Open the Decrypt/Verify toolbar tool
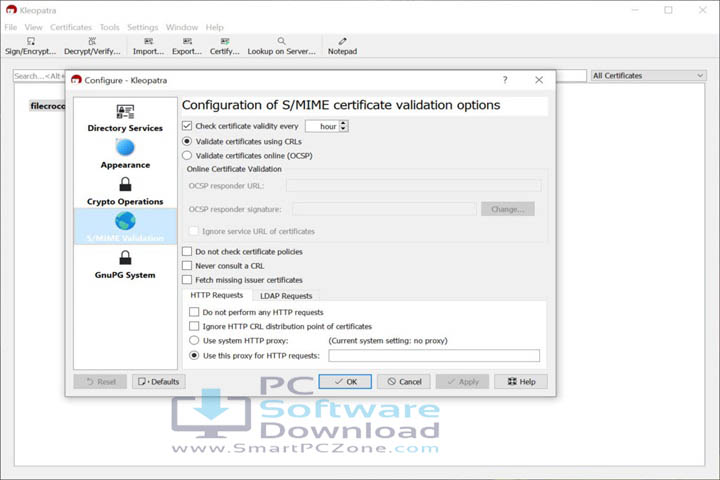 [92, 46]
